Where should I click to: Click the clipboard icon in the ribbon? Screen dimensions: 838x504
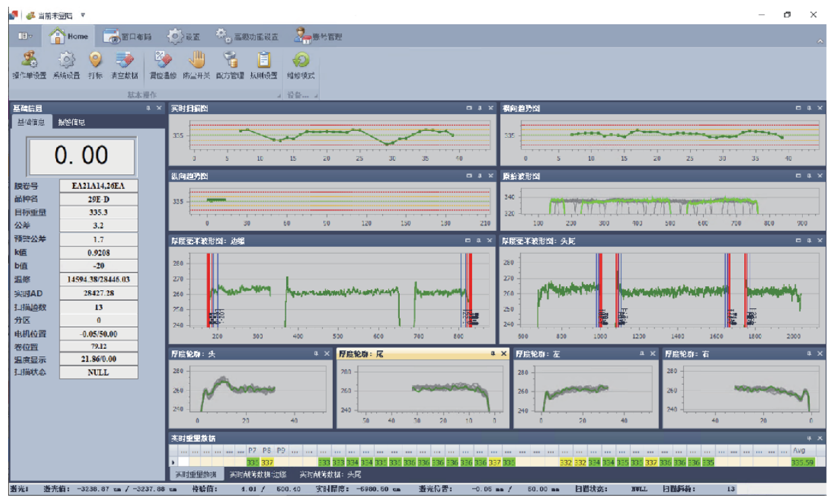pos(264,61)
